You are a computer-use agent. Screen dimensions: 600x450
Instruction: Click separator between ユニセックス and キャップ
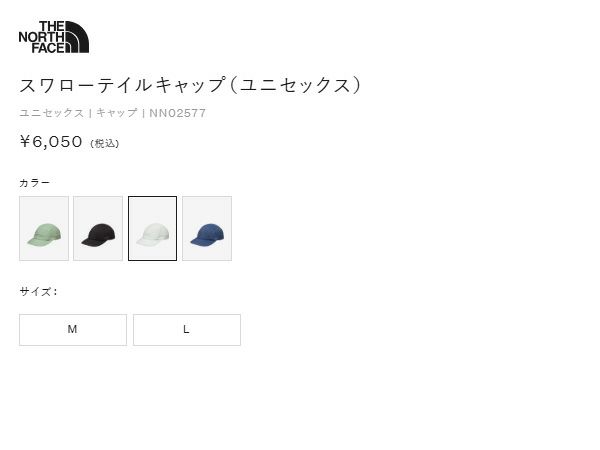point(90,113)
